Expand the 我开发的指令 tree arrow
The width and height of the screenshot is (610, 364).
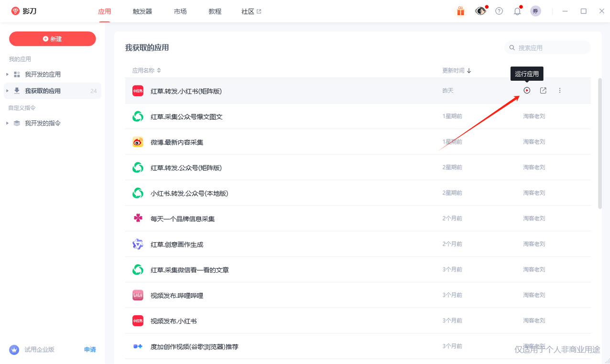point(7,123)
